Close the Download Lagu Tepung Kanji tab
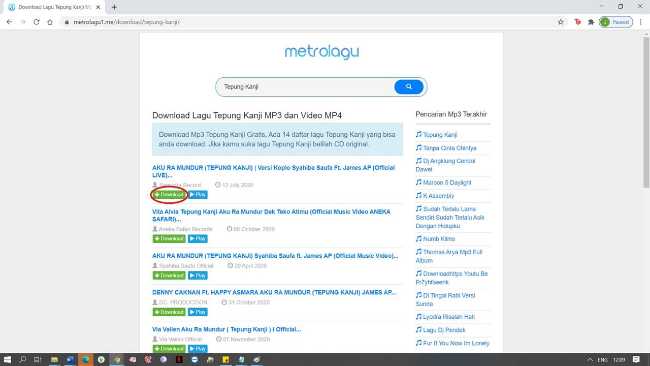The width and height of the screenshot is (650, 366). click(98, 7)
